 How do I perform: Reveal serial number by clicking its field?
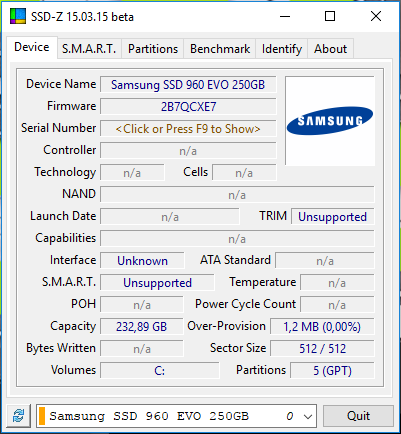click(188, 129)
